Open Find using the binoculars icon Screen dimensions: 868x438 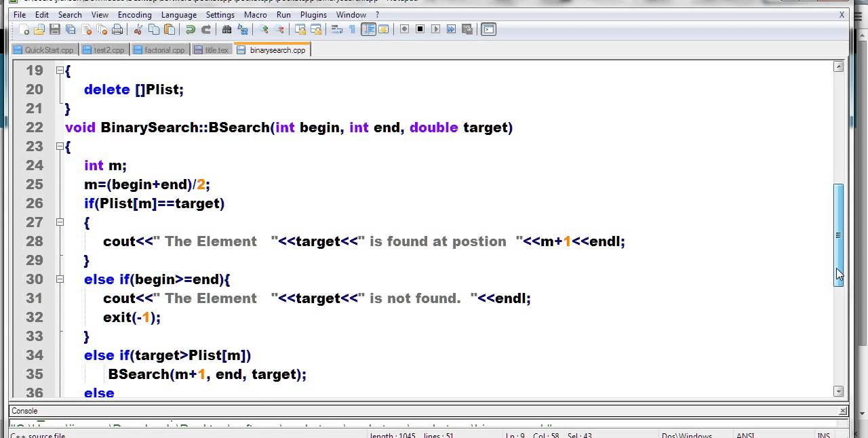[227, 29]
